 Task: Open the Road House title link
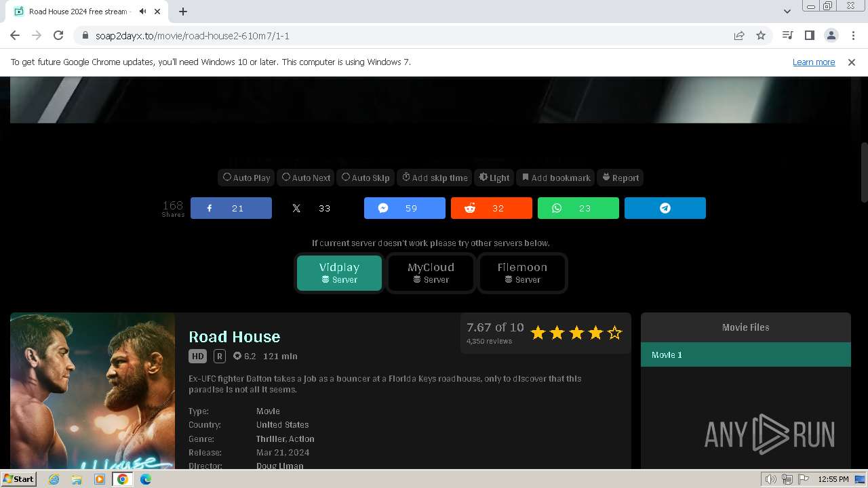point(234,337)
